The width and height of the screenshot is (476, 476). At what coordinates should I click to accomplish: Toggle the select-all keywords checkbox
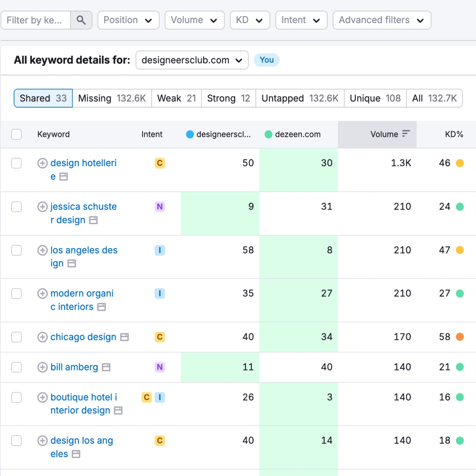(16, 134)
